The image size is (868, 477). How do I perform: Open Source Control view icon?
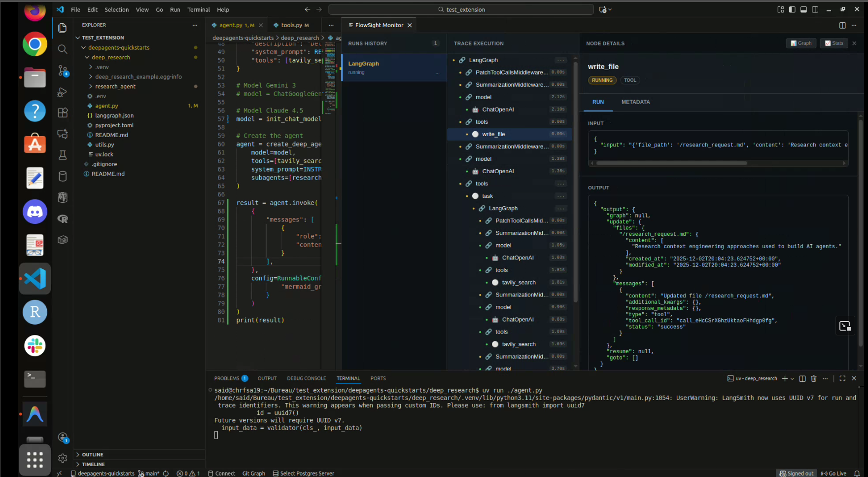[63, 71]
